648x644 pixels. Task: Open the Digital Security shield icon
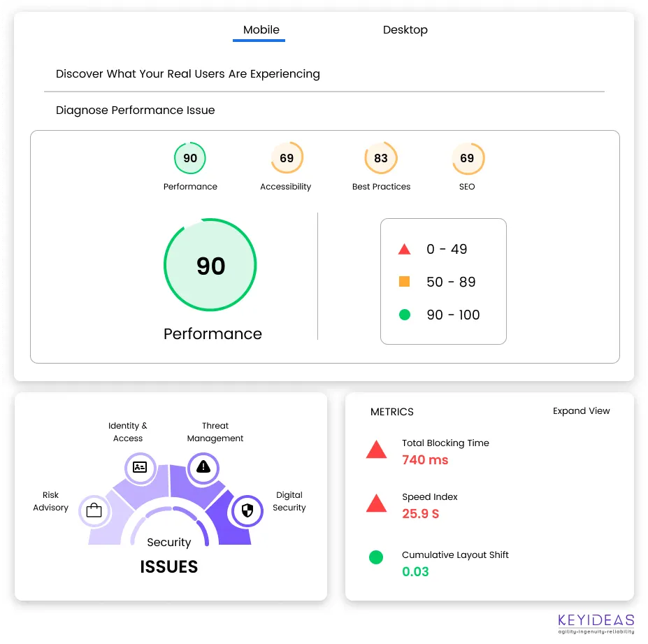[x=247, y=510]
